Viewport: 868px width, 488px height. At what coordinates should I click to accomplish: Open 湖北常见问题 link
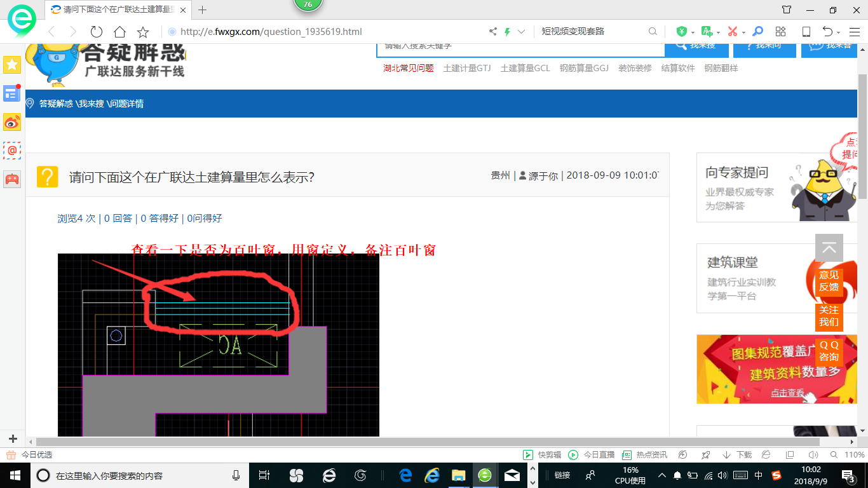coord(409,68)
